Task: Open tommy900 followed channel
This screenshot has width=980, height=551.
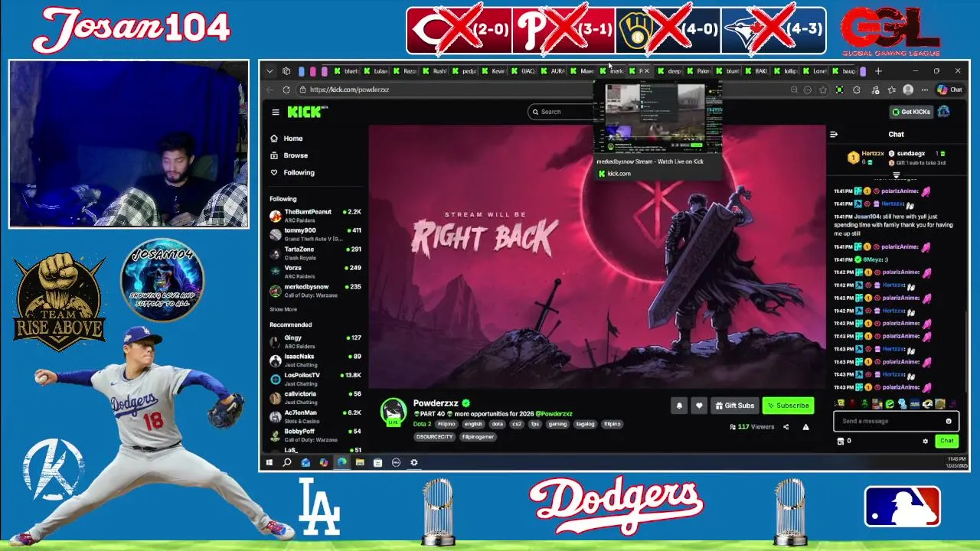Action: coord(315,233)
